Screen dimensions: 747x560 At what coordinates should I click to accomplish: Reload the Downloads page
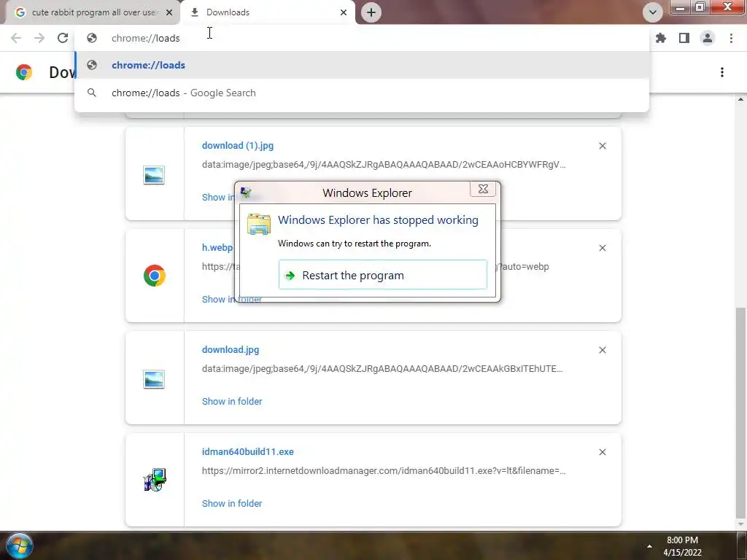[x=63, y=38]
